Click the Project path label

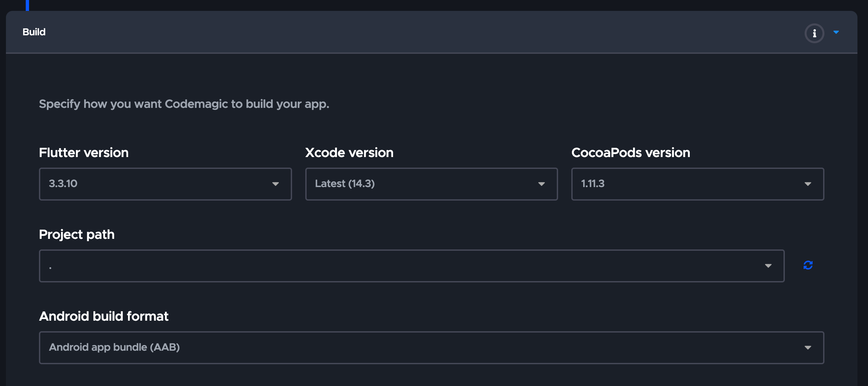click(x=77, y=235)
